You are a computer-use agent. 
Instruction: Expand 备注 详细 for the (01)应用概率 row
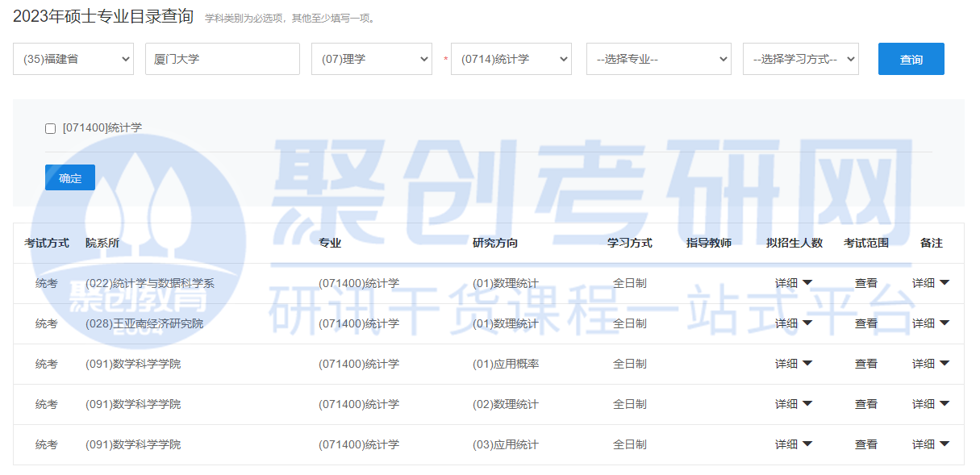click(x=931, y=364)
